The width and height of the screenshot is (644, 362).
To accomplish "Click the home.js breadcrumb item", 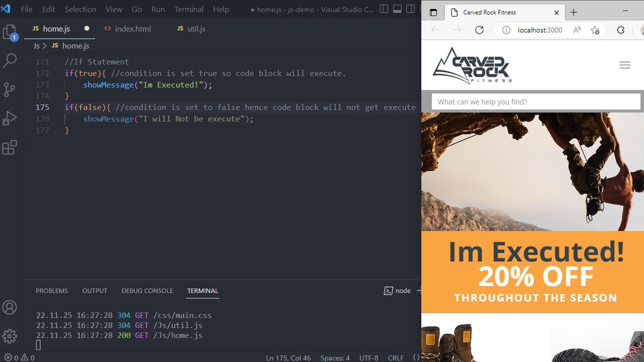I will click(x=70, y=46).
